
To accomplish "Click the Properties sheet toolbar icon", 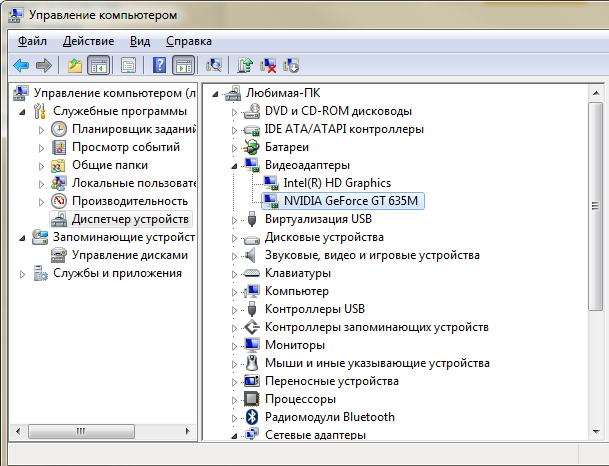I will coord(129,65).
